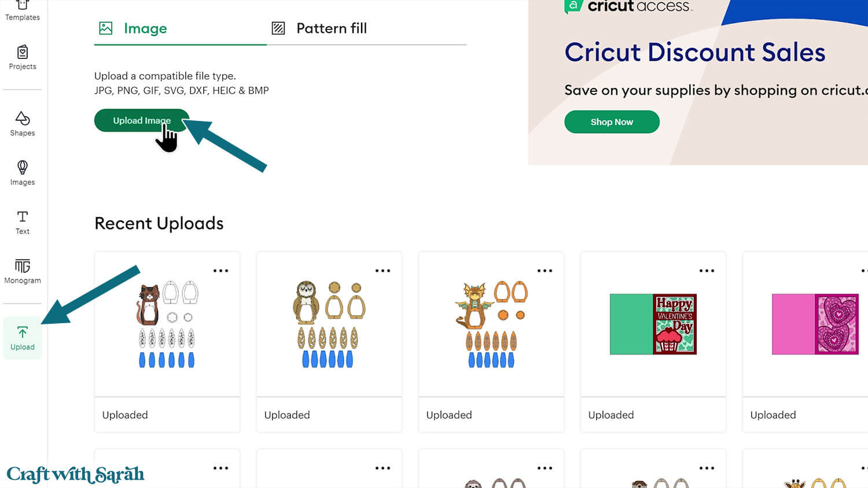Select the owl craft upload thumbnail
This screenshot has height=488, width=868.
[x=329, y=324]
